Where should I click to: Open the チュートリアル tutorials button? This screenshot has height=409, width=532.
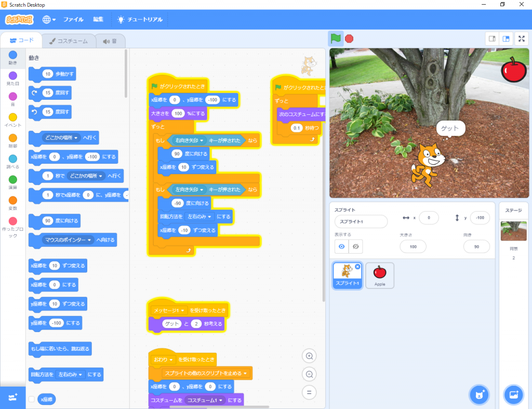click(140, 20)
